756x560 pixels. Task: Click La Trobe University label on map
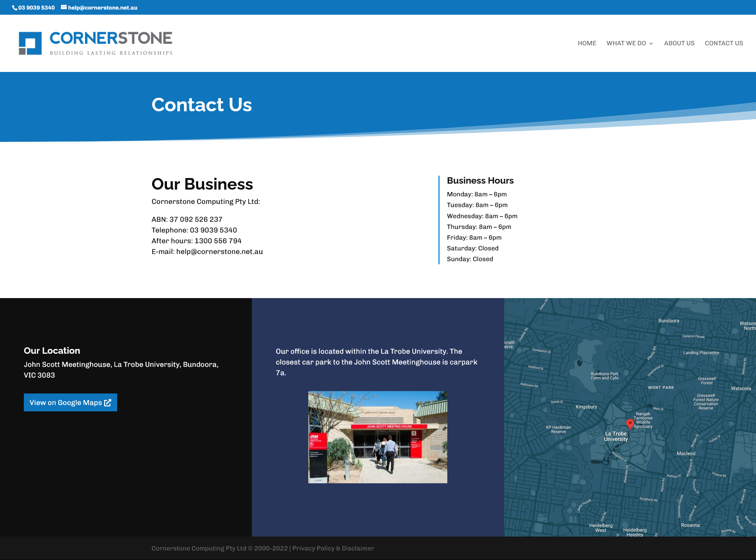pos(616,436)
